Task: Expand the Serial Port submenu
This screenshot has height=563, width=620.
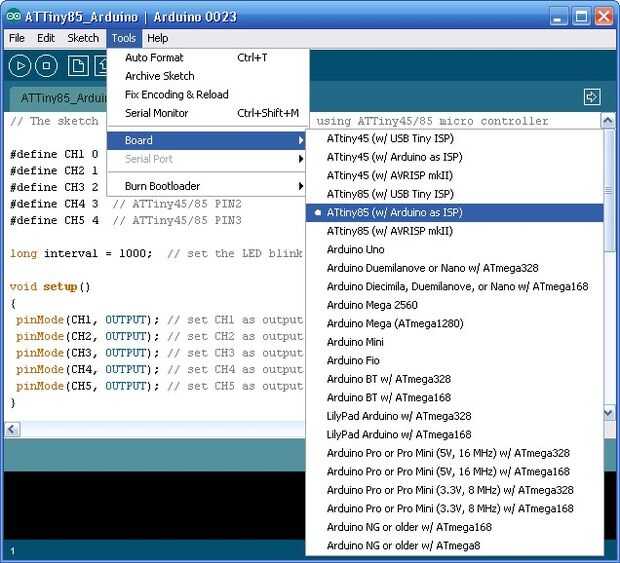Action: coord(206,159)
